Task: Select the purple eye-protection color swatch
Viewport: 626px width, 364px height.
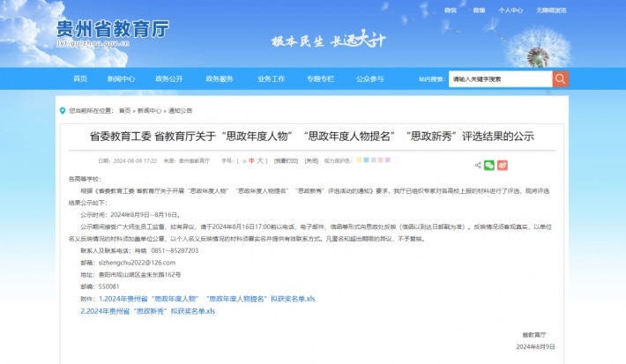Action: 388,160
